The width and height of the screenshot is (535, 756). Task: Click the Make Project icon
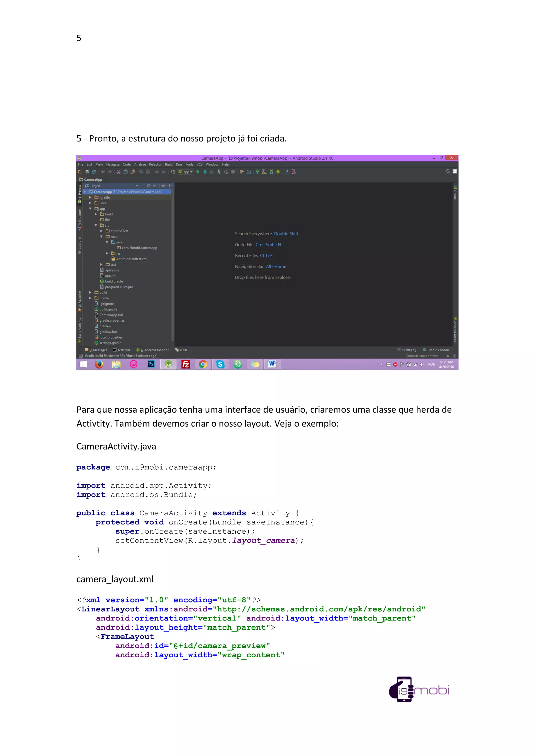point(173,172)
